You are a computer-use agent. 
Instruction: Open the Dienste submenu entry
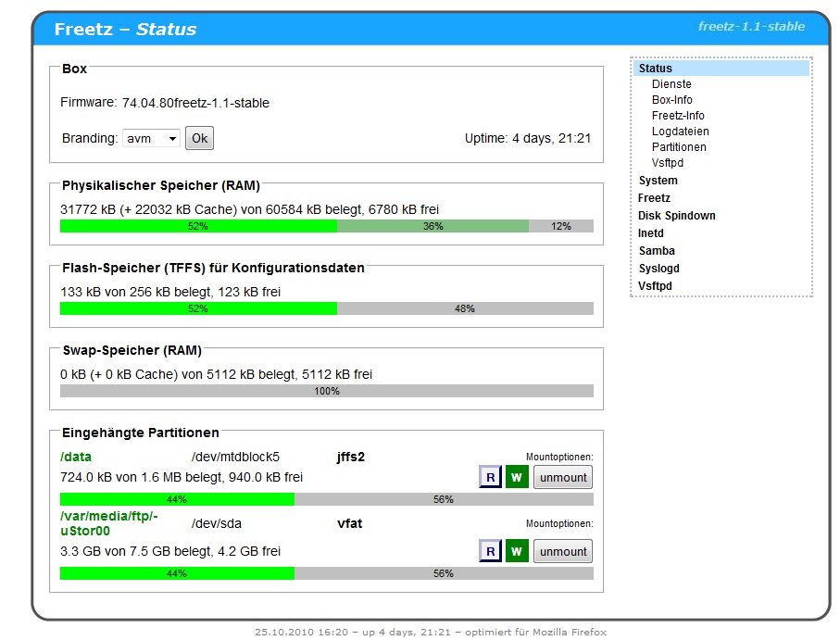(671, 84)
